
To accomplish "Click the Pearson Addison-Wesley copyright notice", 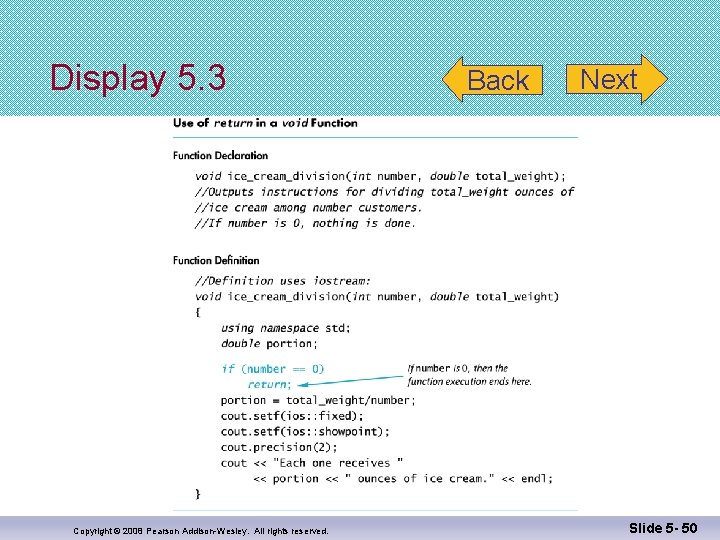I will [201, 531].
